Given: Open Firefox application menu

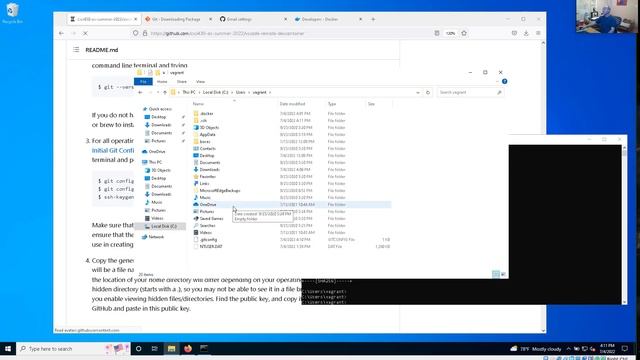Looking at the screenshot, I should 538,33.
